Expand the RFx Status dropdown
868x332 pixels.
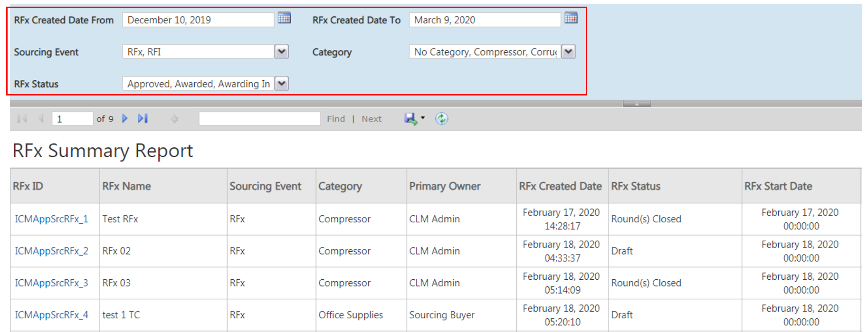282,84
